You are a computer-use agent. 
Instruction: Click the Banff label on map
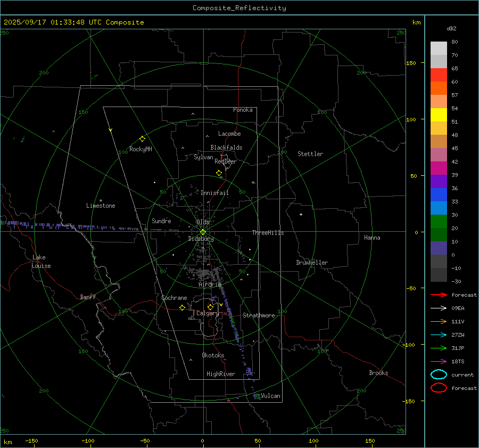88,297
